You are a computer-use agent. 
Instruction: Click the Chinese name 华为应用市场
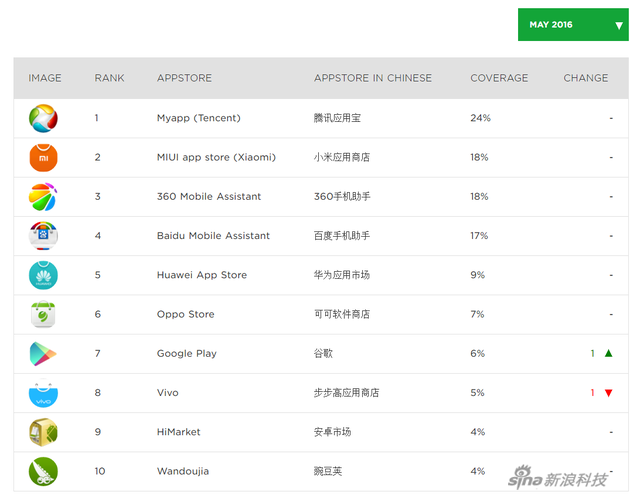(342, 275)
